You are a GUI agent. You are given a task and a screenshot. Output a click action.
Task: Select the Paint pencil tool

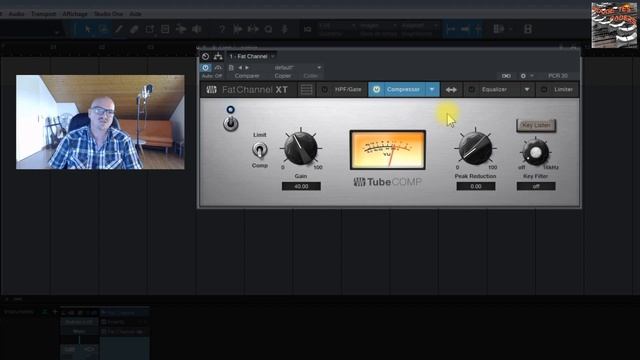pyautogui.click(x=118, y=29)
